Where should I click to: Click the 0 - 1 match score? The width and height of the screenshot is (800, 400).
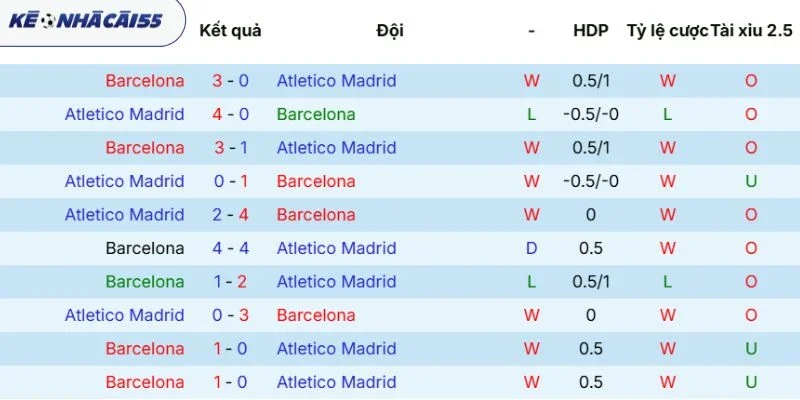[x=230, y=181]
